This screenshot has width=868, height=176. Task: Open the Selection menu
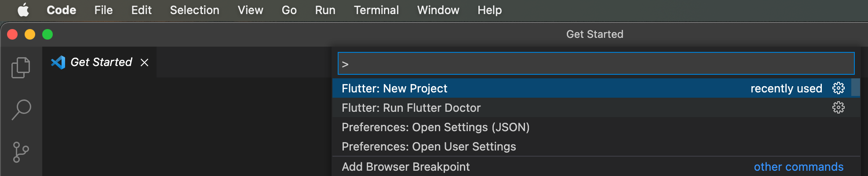(x=194, y=10)
